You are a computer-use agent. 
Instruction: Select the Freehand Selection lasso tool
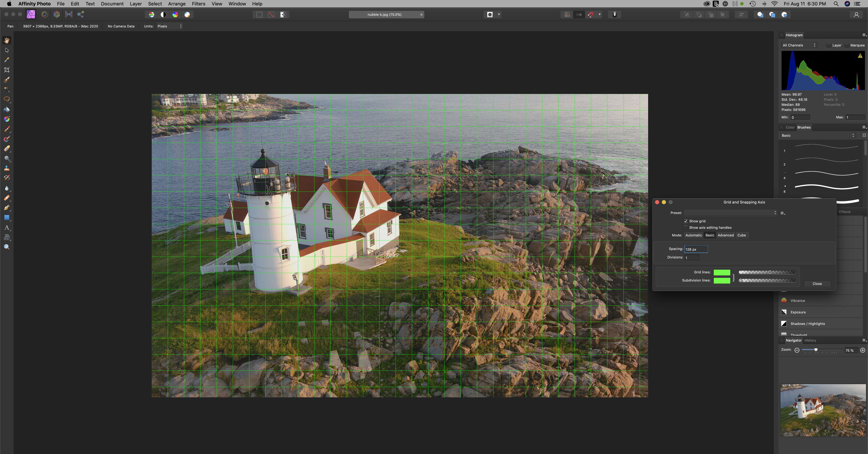(7, 99)
